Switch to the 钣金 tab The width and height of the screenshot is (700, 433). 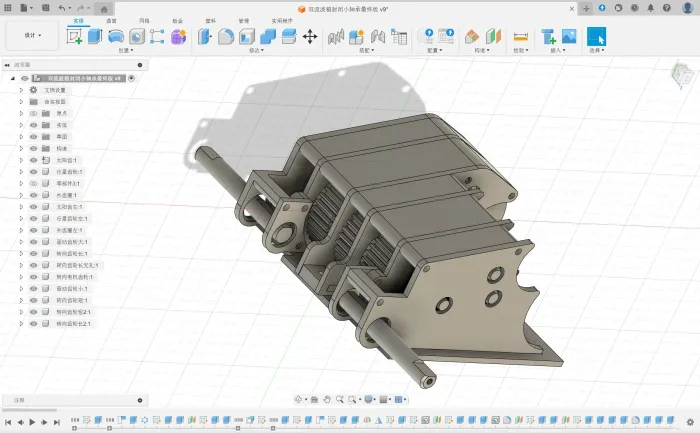[177, 20]
